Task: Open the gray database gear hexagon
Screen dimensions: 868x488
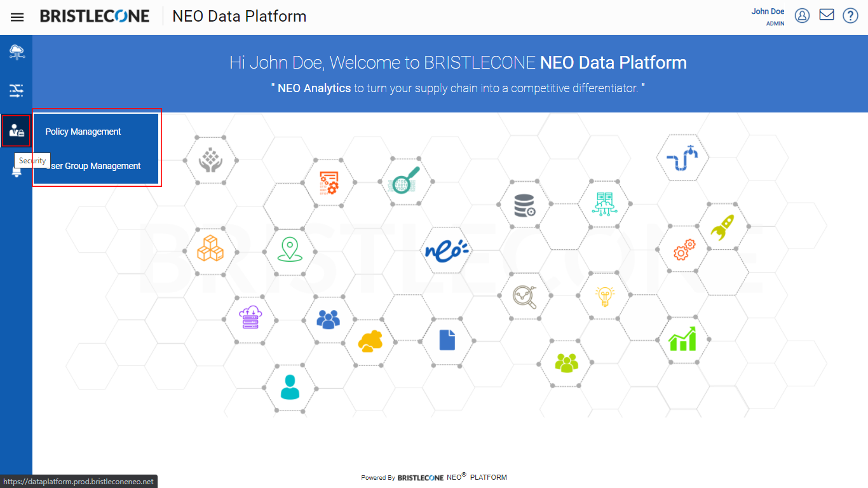Action: click(x=526, y=205)
